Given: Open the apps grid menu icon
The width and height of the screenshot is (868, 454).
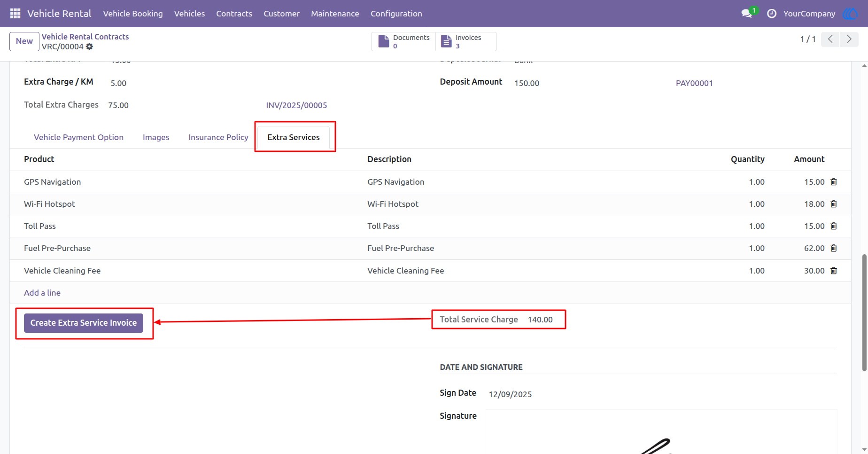Looking at the screenshot, I should pos(15,14).
